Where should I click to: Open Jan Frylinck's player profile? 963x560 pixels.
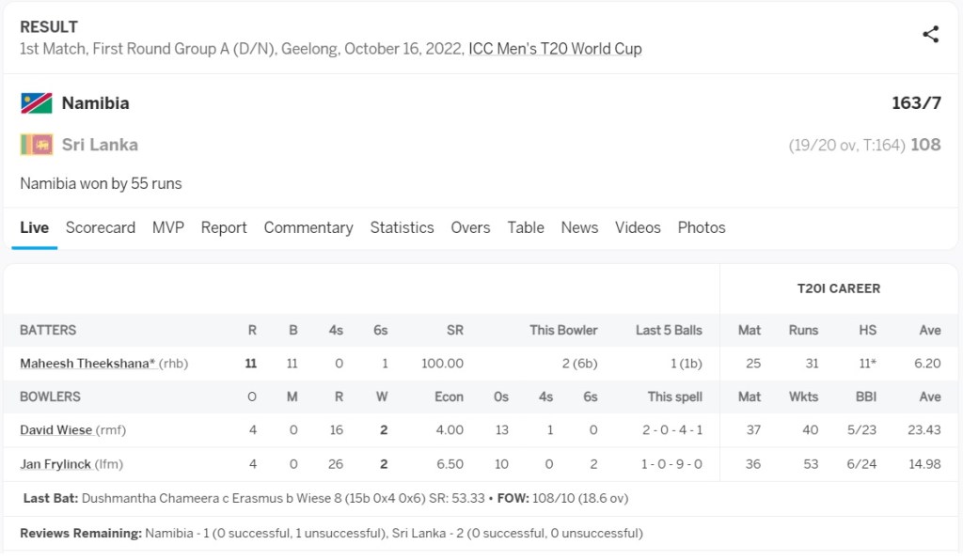[x=56, y=464]
